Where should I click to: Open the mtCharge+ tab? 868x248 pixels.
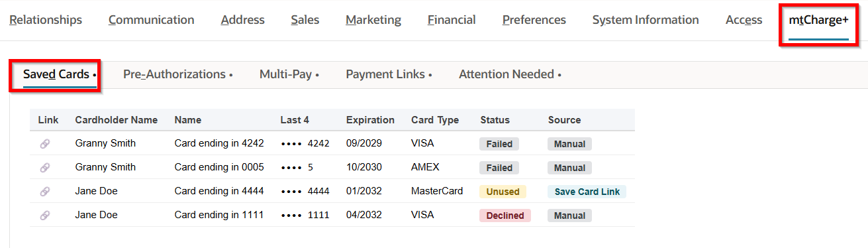point(818,20)
